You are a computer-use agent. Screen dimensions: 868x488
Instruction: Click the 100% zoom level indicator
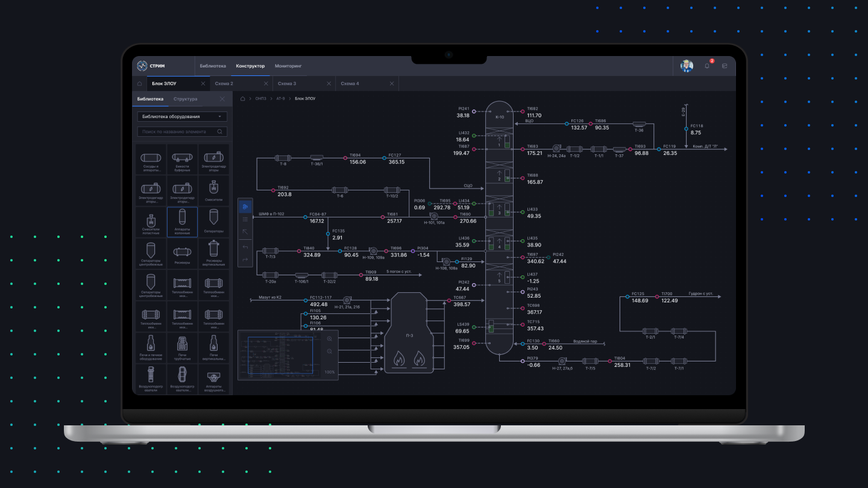pyautogui.click(x=330, y=371)
